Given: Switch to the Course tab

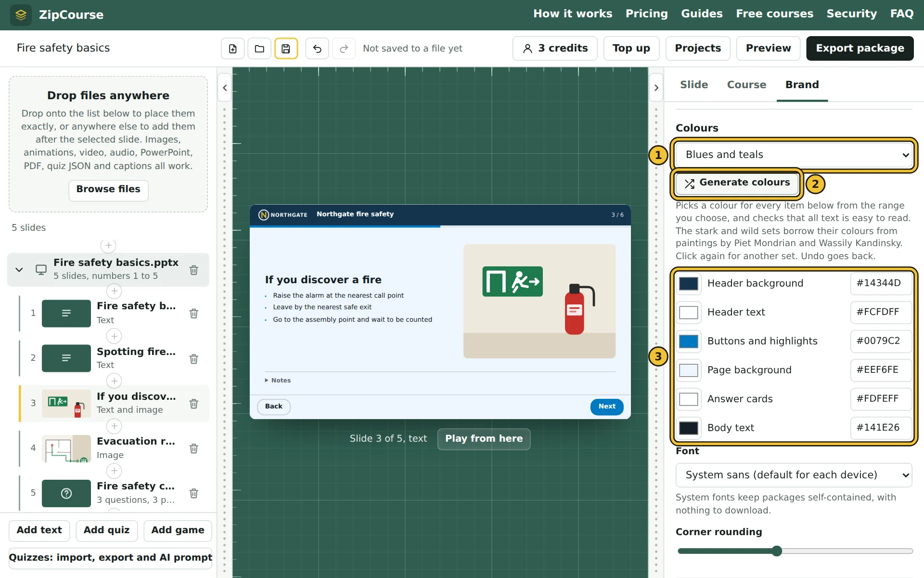Looking at the screenshot, I should tap(746, 85).
